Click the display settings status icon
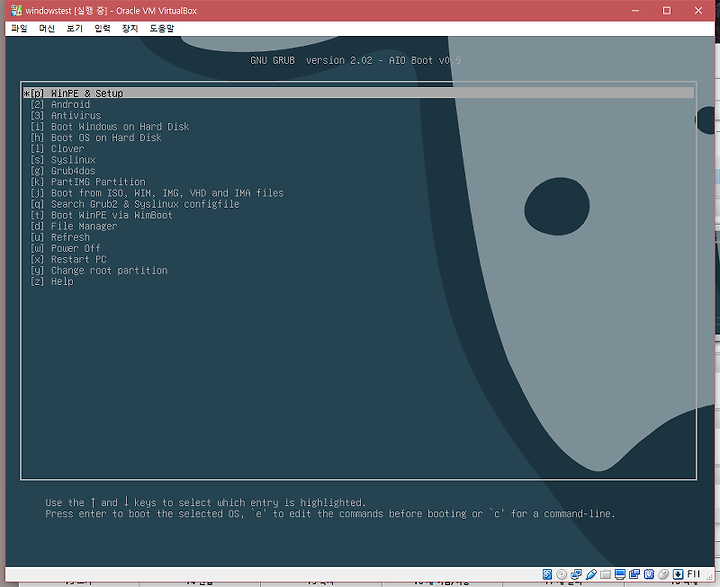Image resolution: width=720 pixels, height=587 pixels. point(620,574)
